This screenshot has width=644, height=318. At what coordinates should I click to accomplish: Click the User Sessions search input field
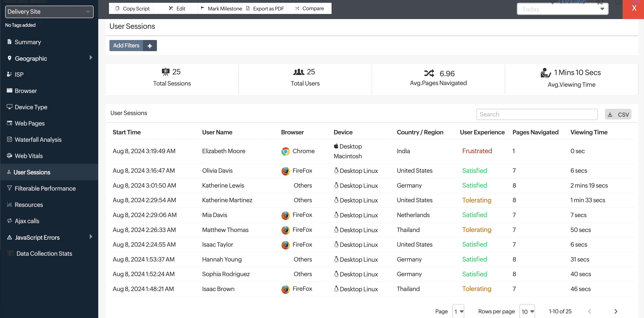537,114
